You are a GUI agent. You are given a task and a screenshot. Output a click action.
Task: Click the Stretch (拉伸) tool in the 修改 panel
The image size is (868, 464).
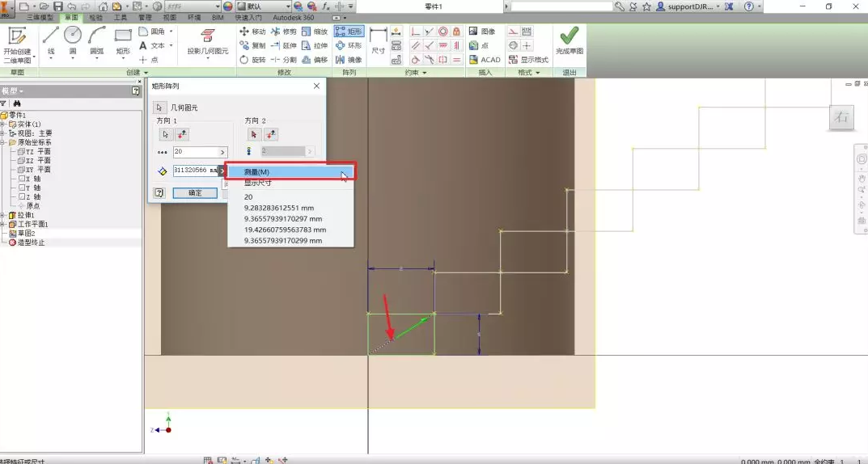pos(315,45)
